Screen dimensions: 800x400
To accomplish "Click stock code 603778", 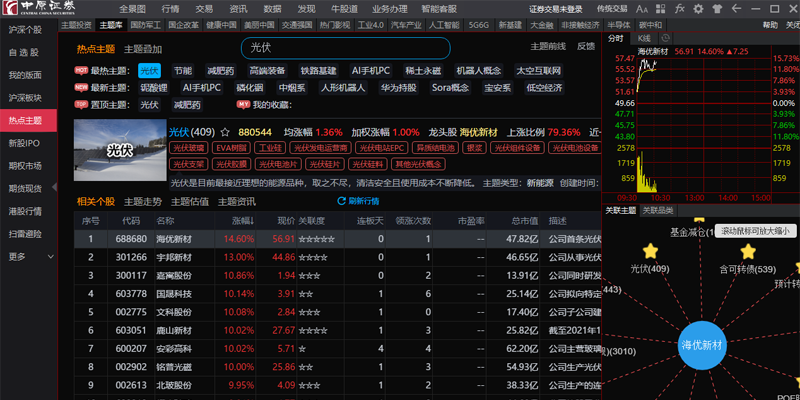I will tap(131, 294).
